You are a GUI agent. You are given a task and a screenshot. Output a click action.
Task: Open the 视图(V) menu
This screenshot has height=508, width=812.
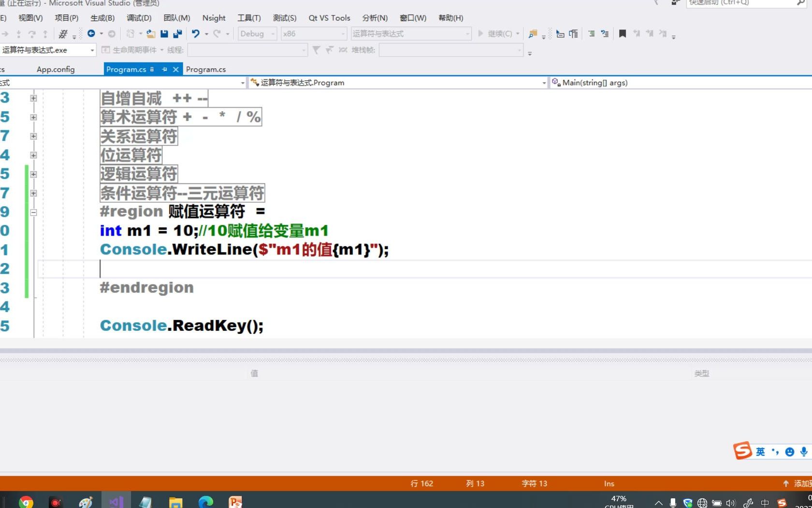(30, 18)
